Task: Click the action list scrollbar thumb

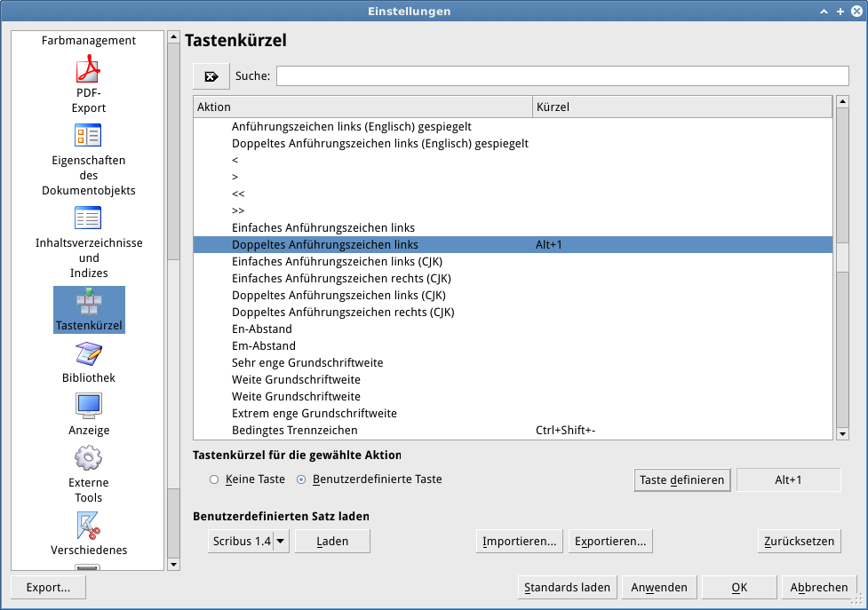Action: [x=842, y=257]
